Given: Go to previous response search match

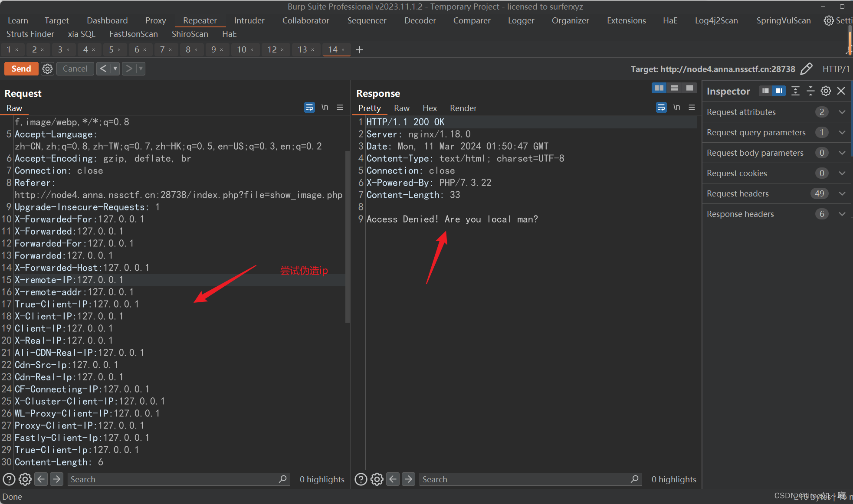Looking at the screenshot, I should tap(393, 479).
